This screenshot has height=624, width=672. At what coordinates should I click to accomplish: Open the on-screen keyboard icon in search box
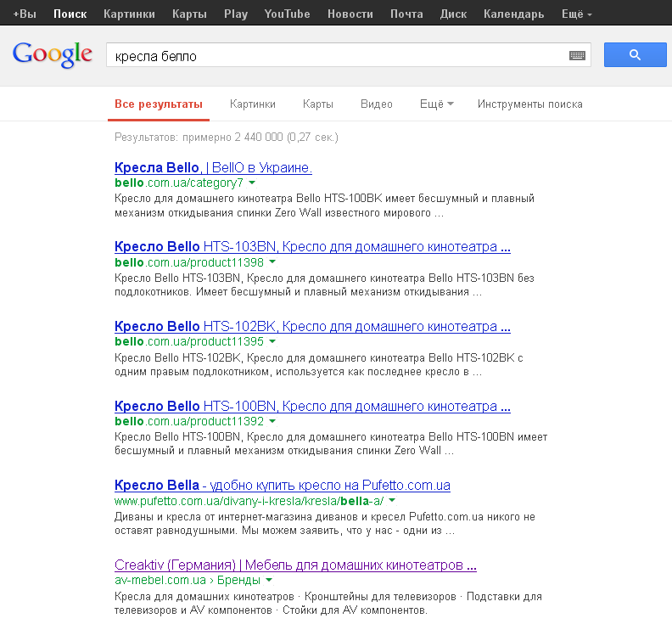[577, 55]
